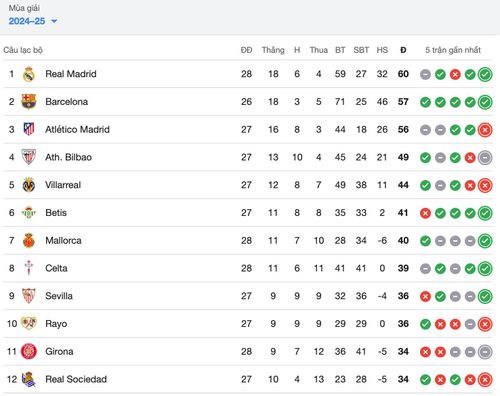This screenshot has height=396, width=500.
Task: Click the Sevilla club crest
Action: pyautogui.click(x=29, y=296)
